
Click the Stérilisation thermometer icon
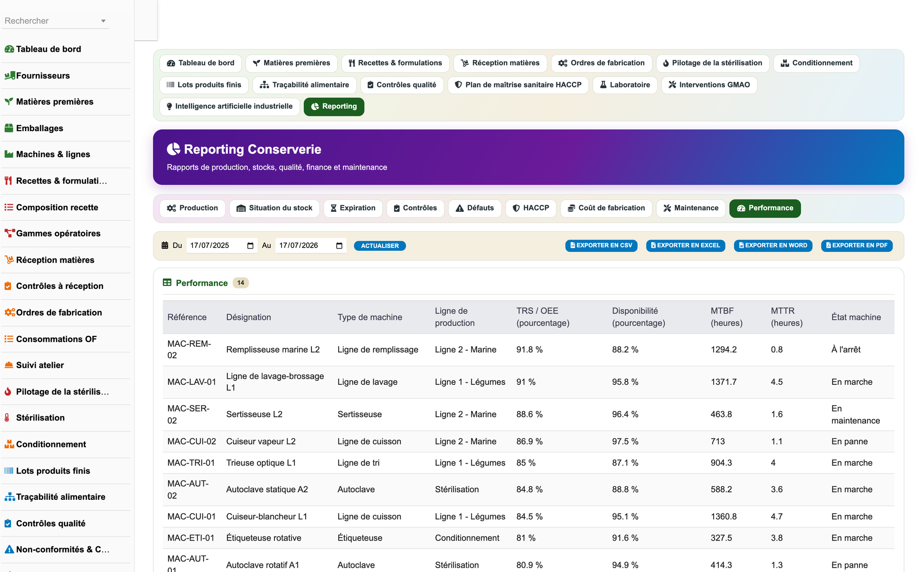7,418
